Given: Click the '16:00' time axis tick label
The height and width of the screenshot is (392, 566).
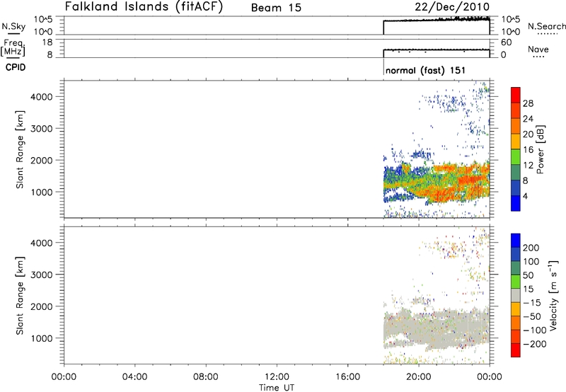Looking at the screenshot, I should click(348, 377).
